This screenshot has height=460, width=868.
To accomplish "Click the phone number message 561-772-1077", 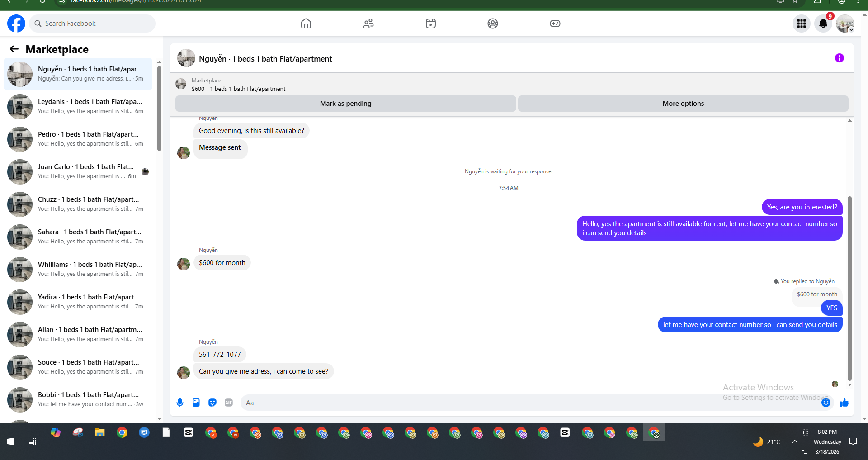I will 220,355.
